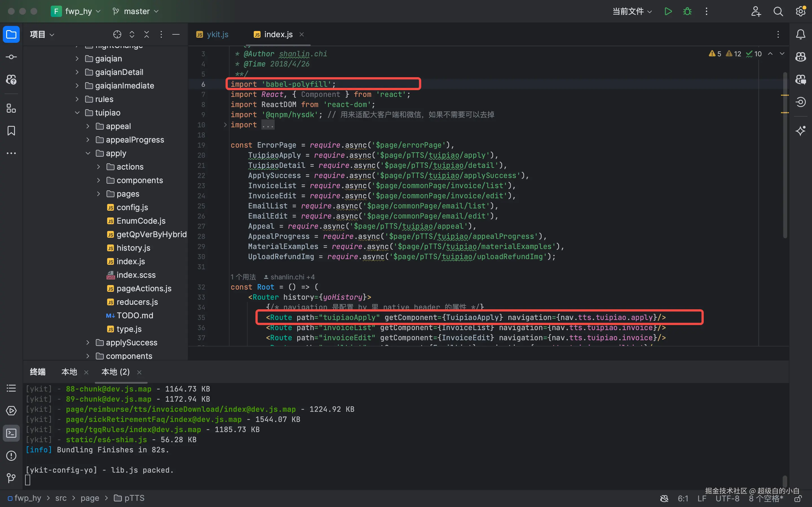
Task: Click the Search Everywhere magnifier icon
Action: pos(778,11)
